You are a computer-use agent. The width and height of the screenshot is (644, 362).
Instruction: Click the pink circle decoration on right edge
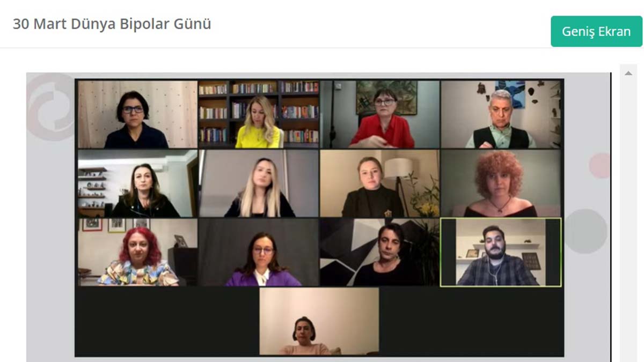coord(599,166)
